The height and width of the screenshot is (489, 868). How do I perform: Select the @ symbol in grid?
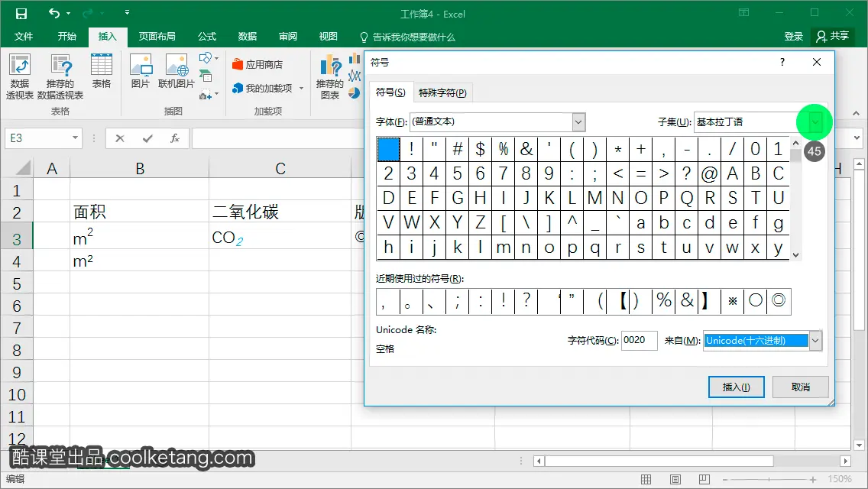[709, 173]
